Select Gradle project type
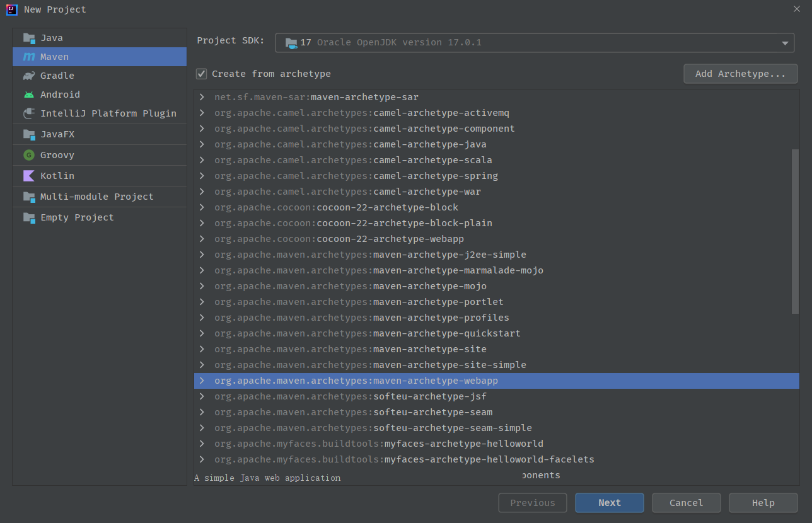Viewport: 812px width, 523px height. (x=100, y=76)
